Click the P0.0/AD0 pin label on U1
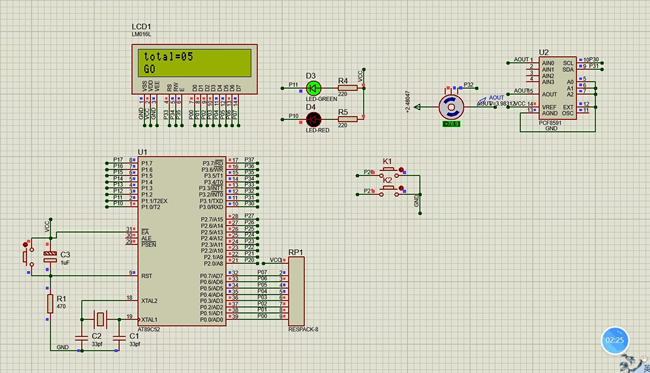Image resolution: width=650 pixels, height=373 pixels. point(211,320)
